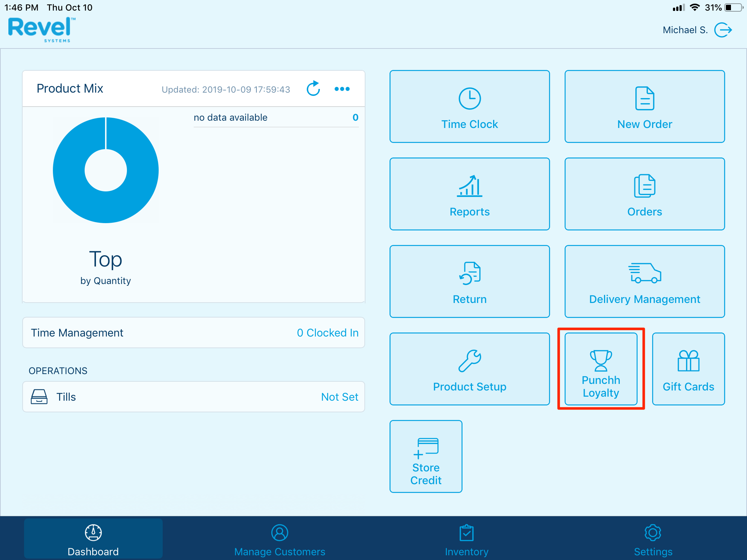747x560 pixels.
Task: Start a New Order
Action: click(x=645, y=106)
